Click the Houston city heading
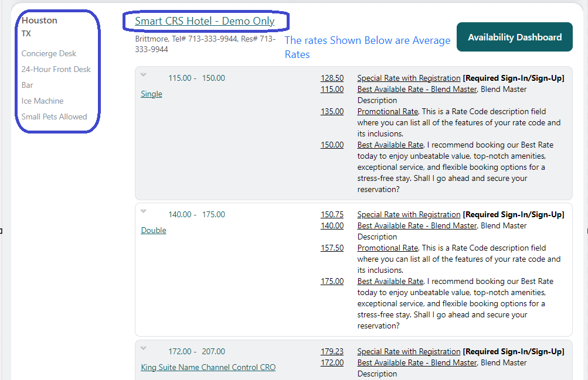588x380 pixels. [39, 20]
